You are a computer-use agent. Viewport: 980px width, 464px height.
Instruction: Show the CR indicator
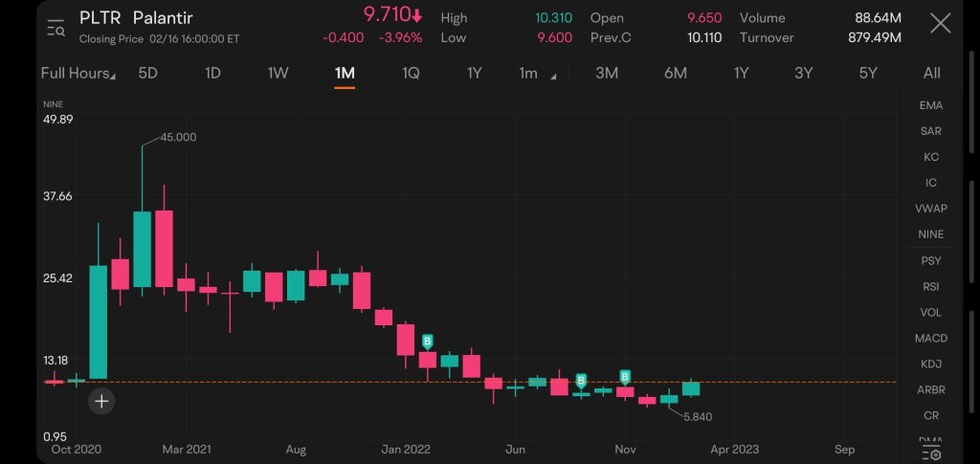click(930, 415)
